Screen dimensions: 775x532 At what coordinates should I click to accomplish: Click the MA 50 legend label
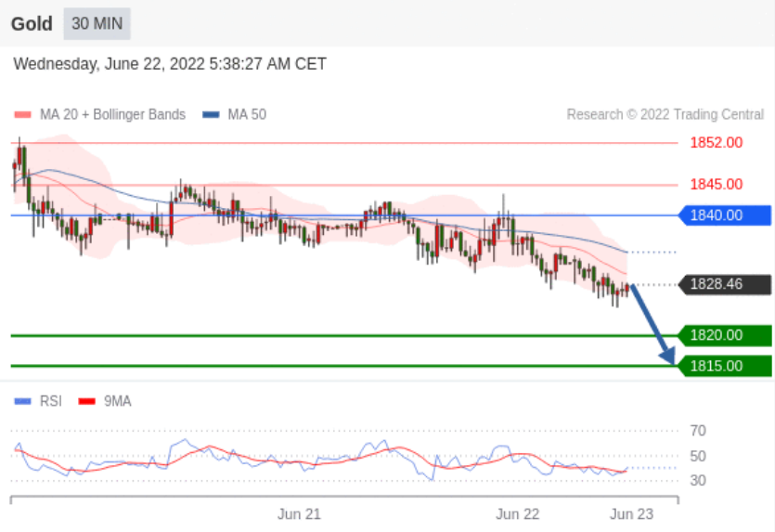(x=247, y=115)
